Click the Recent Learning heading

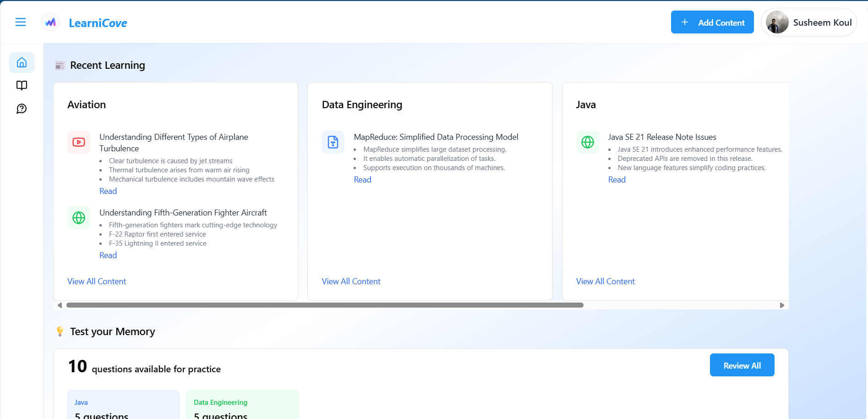(108, 66)
